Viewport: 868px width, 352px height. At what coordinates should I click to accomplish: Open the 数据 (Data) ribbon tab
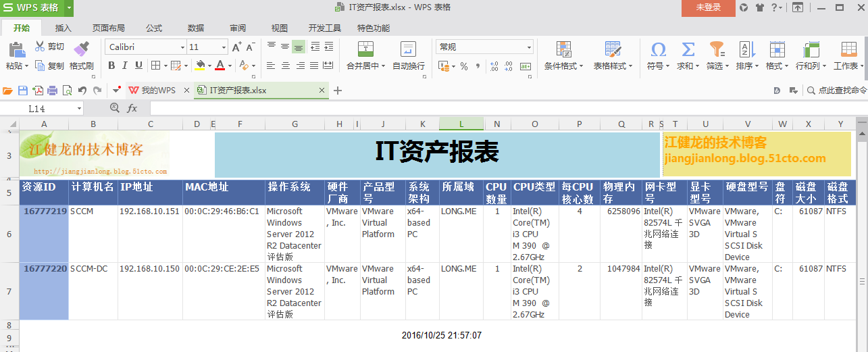196,28
